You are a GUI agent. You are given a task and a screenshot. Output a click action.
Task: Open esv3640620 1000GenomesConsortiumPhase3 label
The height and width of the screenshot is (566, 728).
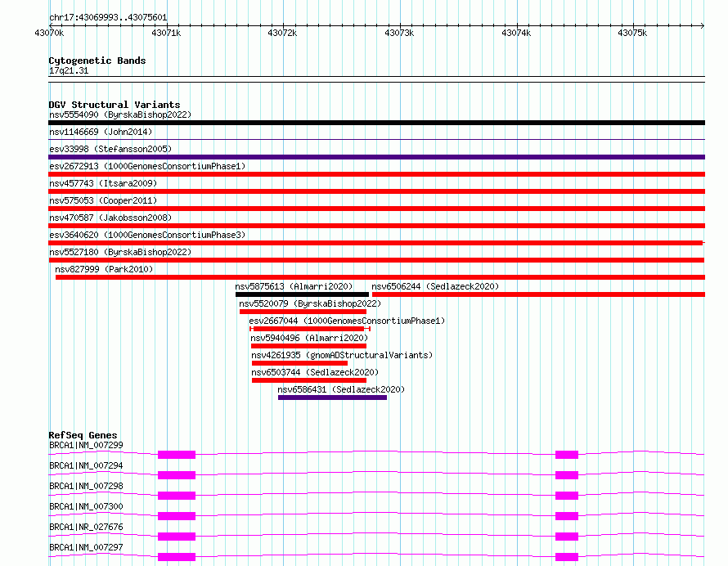[x=147, y=235]
